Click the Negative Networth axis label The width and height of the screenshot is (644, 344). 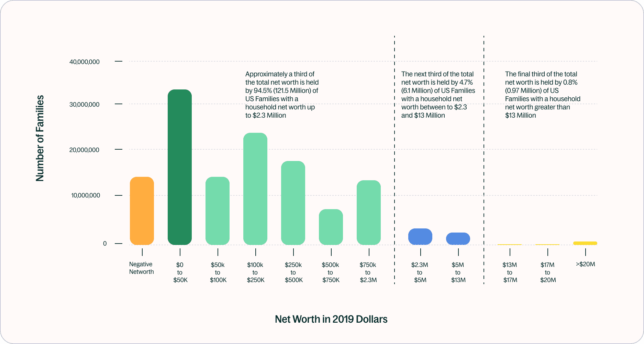pyautogui.click(x=141, y=268)
